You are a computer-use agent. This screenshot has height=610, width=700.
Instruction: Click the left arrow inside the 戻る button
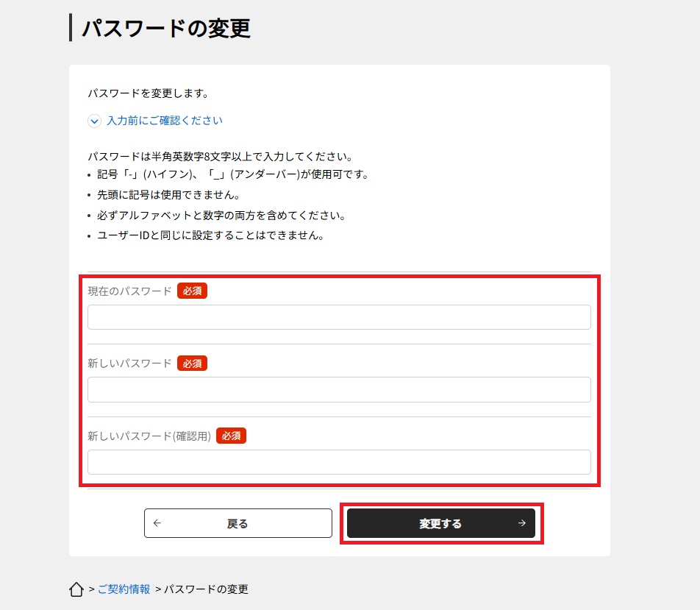coord(157,523)
